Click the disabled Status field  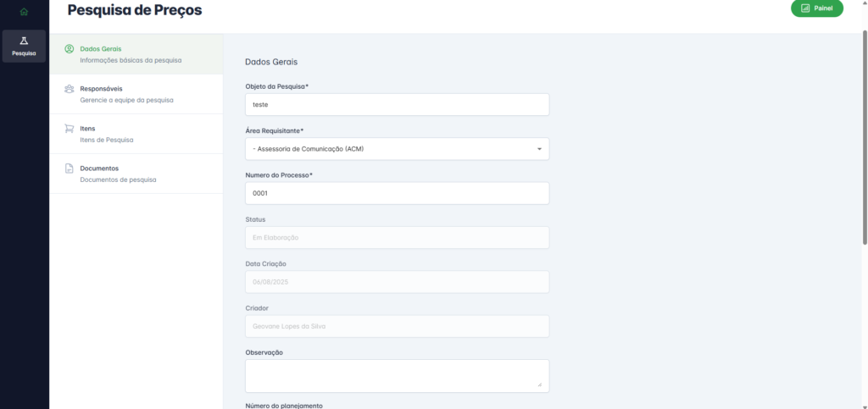pyautogui.click(x=397, y=237)
